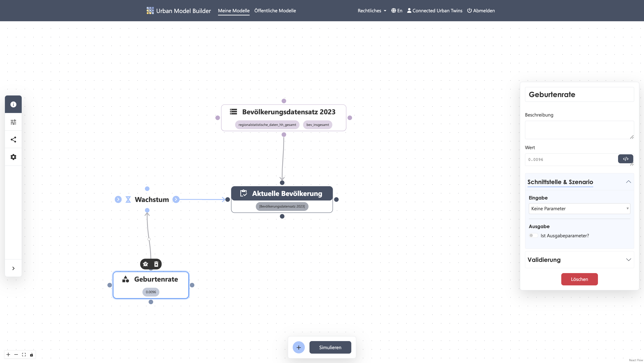The image size is (644, 363).
Task: Click the red Löschen button
Action: pyautogui.click(x=579, y=279)
